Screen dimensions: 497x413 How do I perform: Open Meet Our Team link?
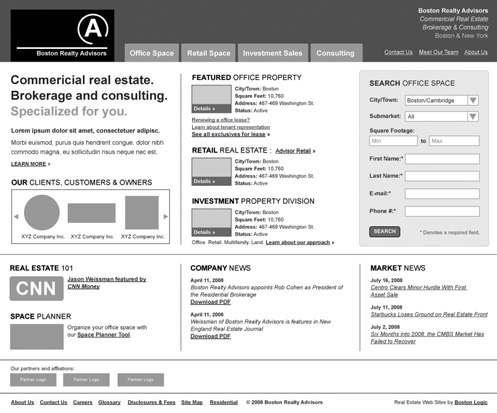pos(438,52)
